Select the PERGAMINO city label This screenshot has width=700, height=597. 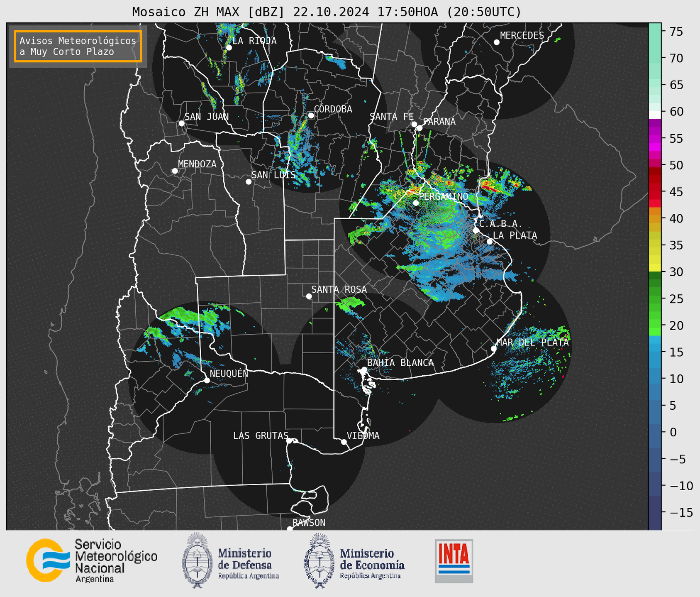coord(444,197)
